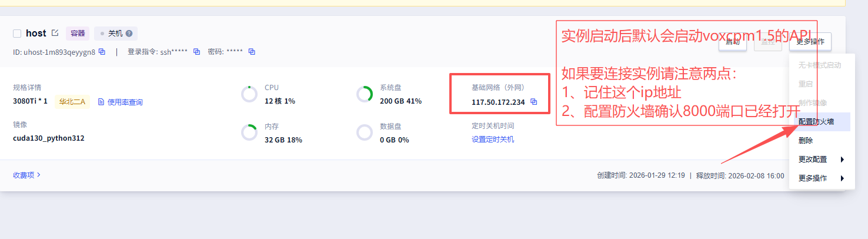Click the 容器 tag label
This screenshot has height=239, width=868.
coord(78,34)
